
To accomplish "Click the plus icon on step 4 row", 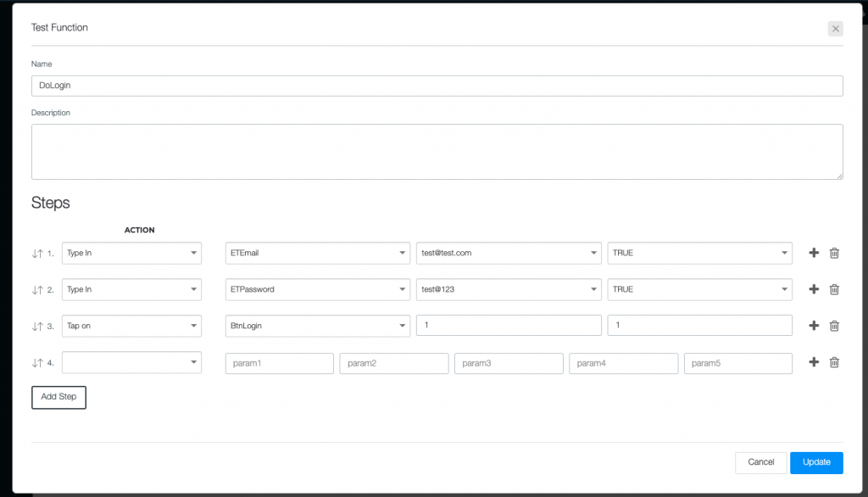I will pyautogui.click(x=814, y=362).
